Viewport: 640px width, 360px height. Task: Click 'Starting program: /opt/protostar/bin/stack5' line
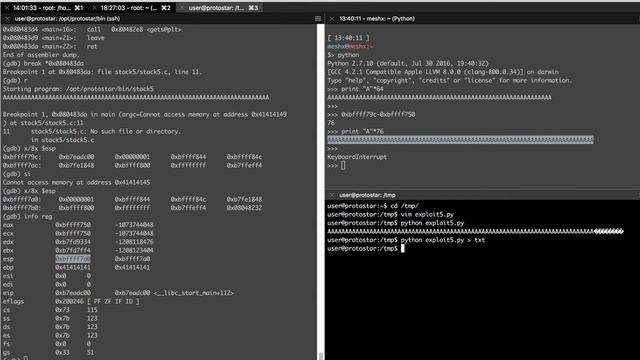point(78,89)
